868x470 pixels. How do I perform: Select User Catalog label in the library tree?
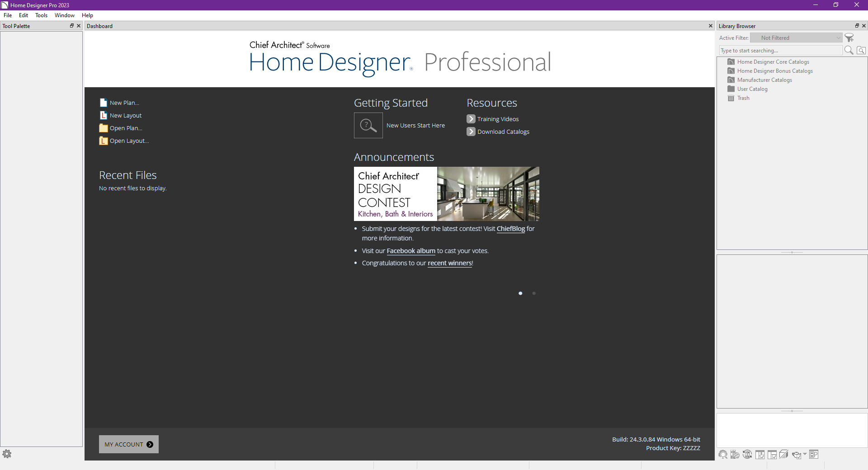tap(752, 89)
